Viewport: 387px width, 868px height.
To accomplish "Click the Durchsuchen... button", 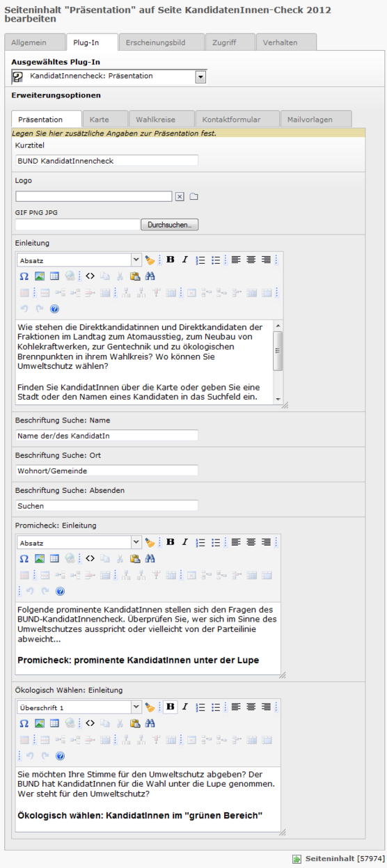I will click(x=170, y=225).
